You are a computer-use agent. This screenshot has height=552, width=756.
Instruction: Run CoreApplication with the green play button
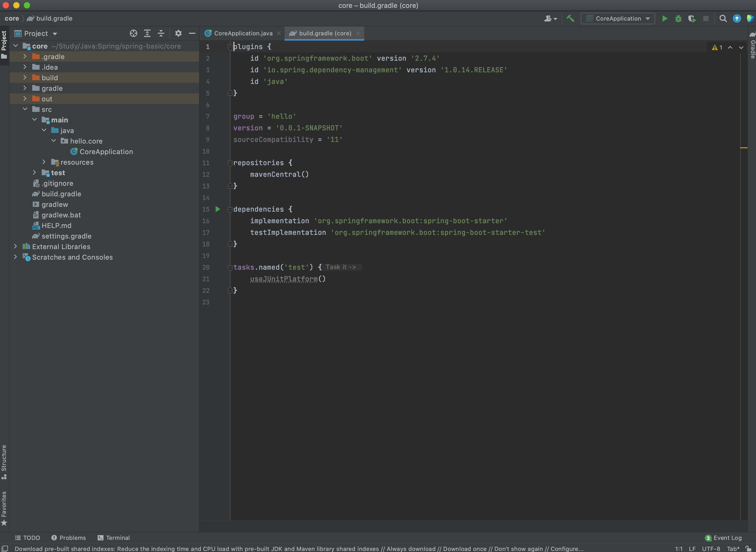point(664,19)
